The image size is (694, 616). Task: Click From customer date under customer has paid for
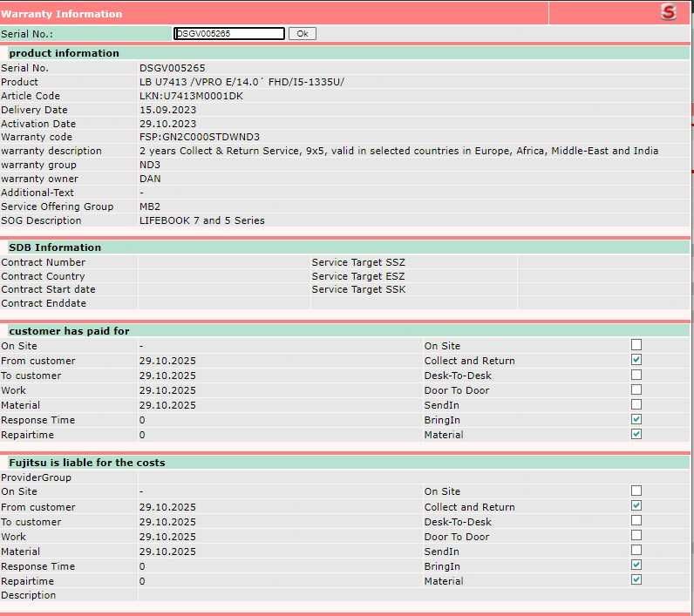click(167, 361)
